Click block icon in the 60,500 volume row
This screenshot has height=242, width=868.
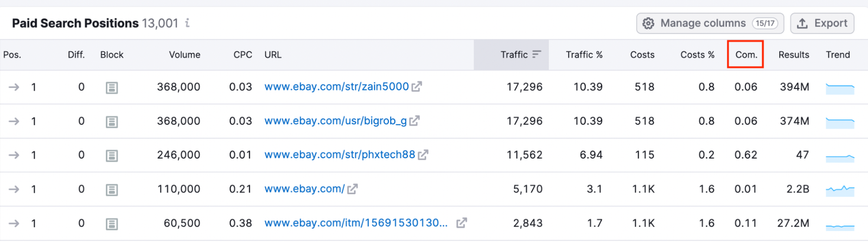coord(112,224)
